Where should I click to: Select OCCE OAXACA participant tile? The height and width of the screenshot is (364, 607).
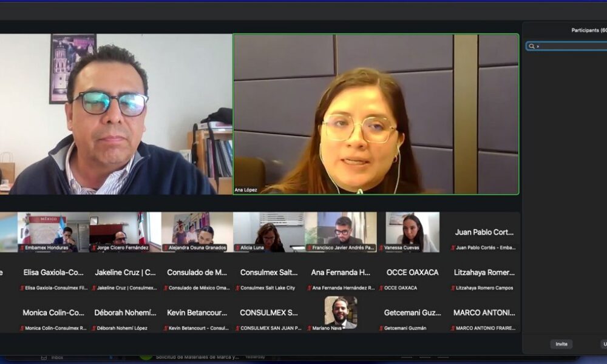click(x=413, y=272)
